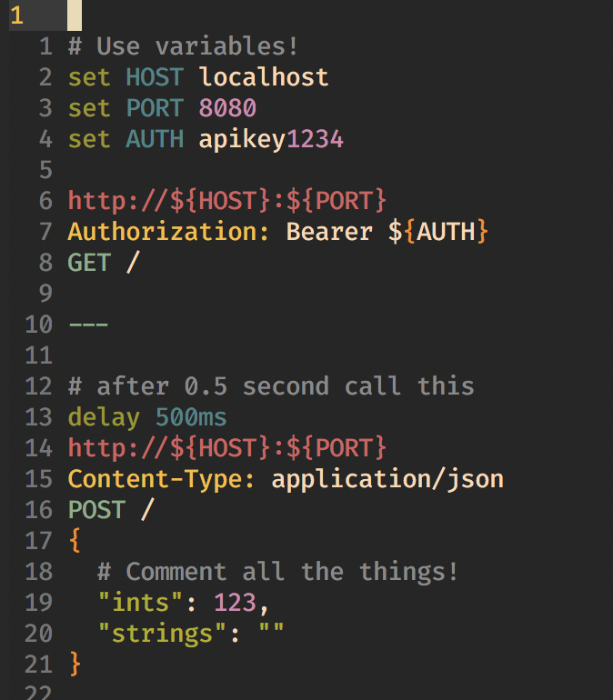Viewport: 613px width, 700px height.
Task: Click the cursor block on the top line
Action: (75, 15)
